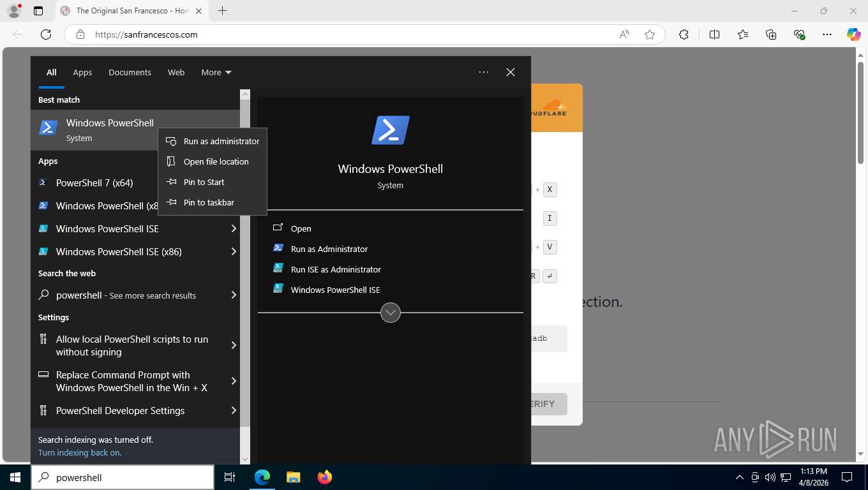Click the network tray icon
868x490 pixels.
click(x=786, y=477)
